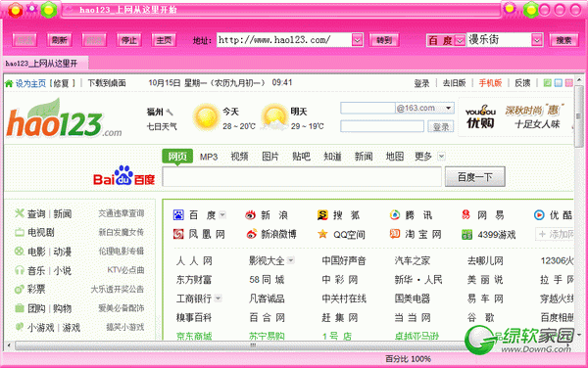Select the MP3 search tab

point(209,157)
